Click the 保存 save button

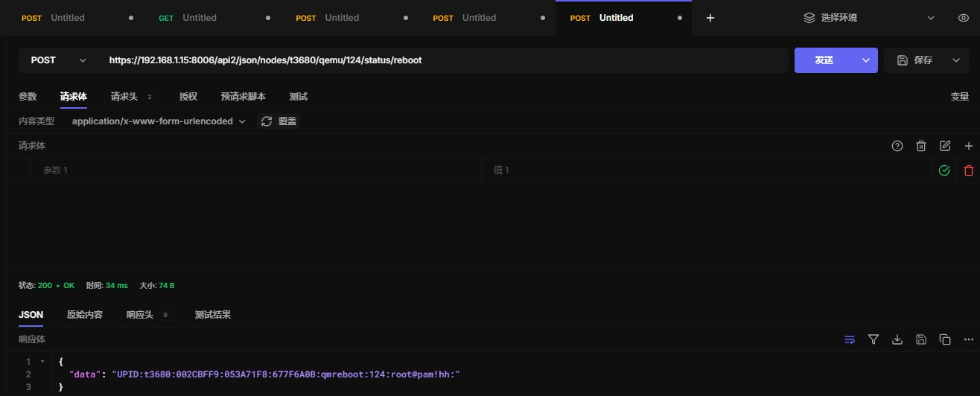point(915,60)
